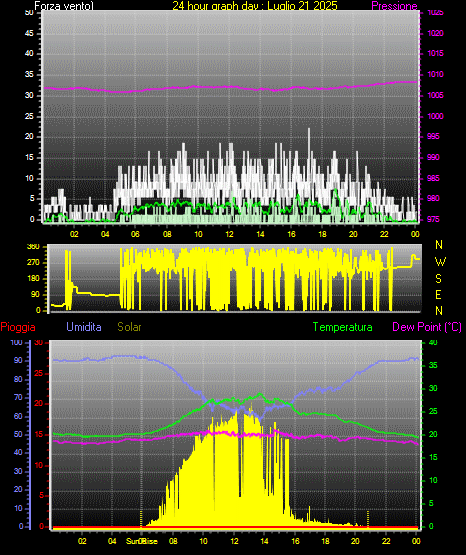Click the blue 'Umidita' legend label
The image size is (466, 555).
84,327
